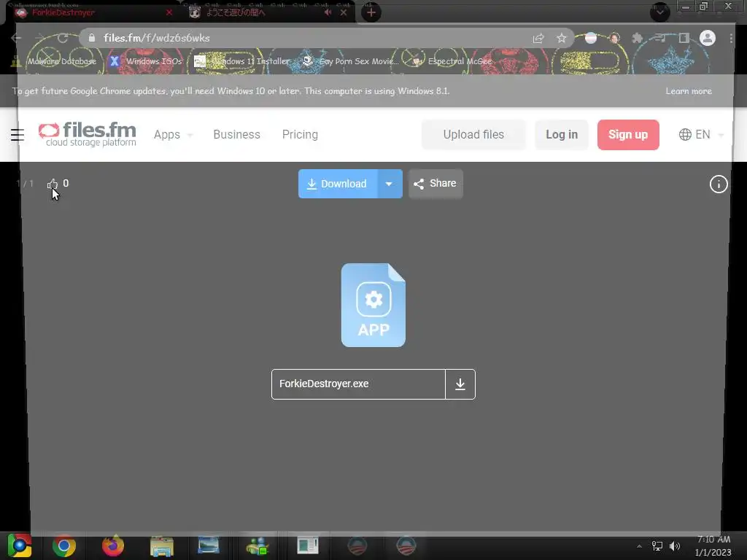Click the network tray icon
Viewport: 747px width, 560px height.
[657, 546]
